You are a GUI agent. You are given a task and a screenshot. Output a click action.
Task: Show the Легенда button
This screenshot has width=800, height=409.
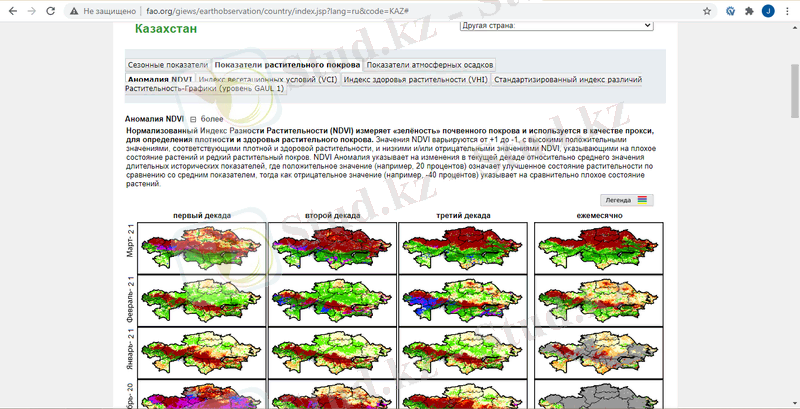(626, 200)
